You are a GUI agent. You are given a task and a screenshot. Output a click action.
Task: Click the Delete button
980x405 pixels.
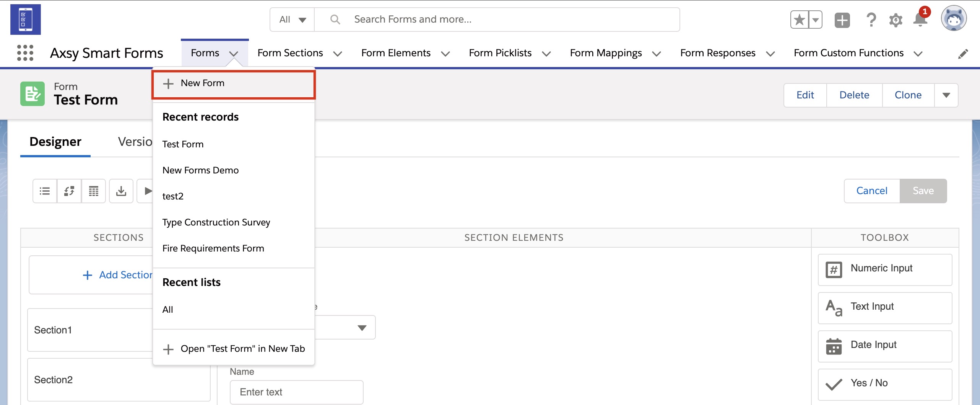click(854, 95)
